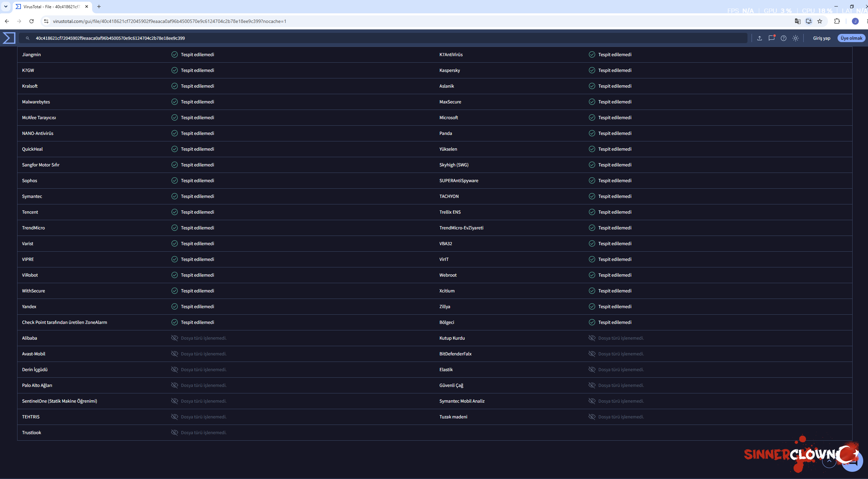868x479 pixels.
Task: Click the check icon in the Webroot row
Action: click(x=592, y=275)
